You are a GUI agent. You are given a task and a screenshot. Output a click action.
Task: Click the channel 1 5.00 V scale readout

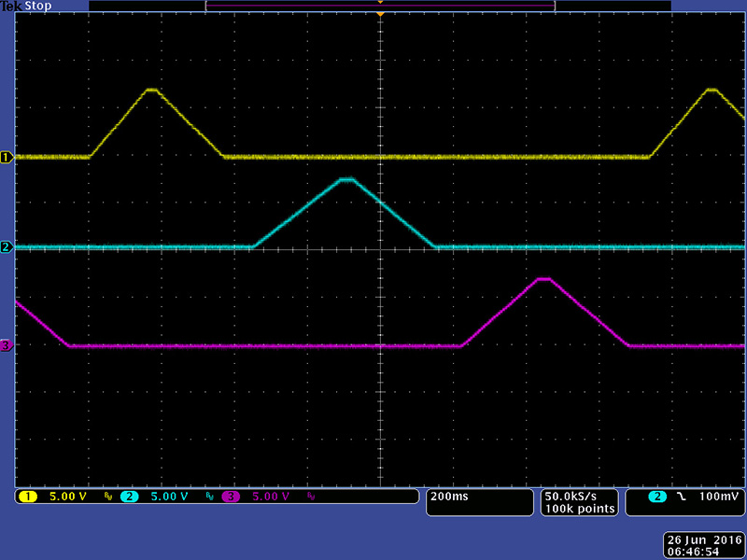click(67, 497)
